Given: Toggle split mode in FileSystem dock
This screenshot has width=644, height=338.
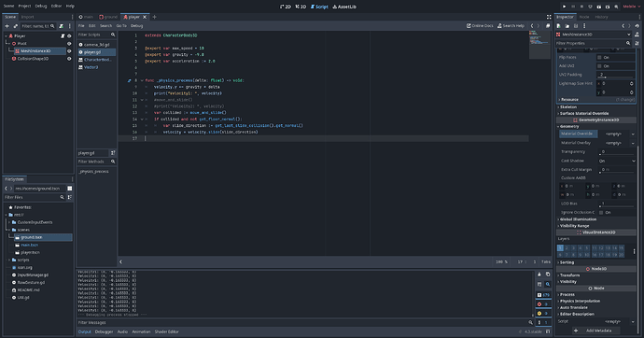Looking at the screenshot, I should (x=70, y=189).
